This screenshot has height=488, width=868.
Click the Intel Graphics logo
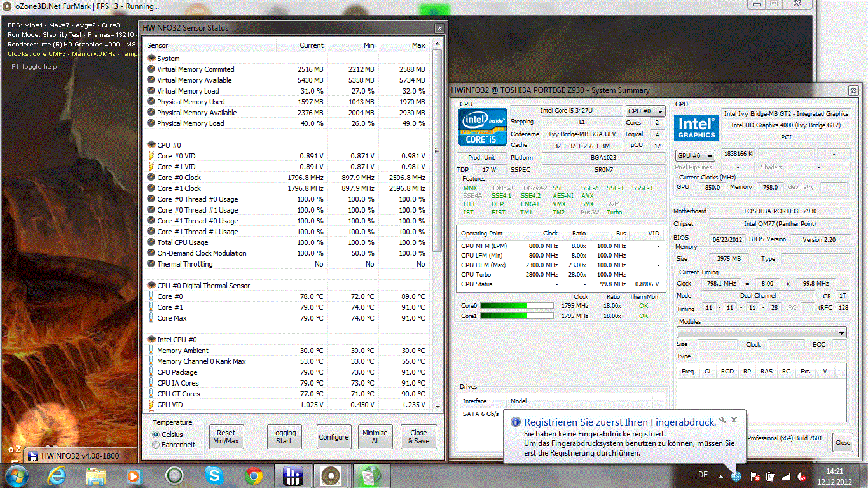click(x=697, y=127)
